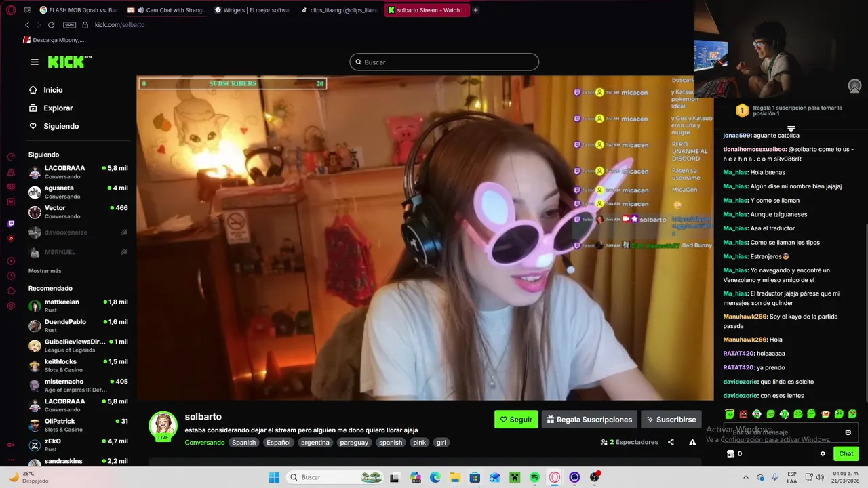868x488 pixels.
Task: Reload the page with refresh icon
Action: 51,25
